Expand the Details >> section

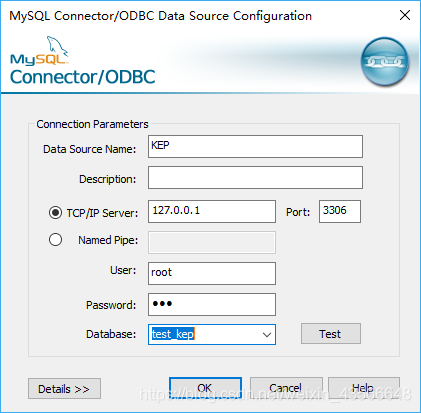click(64, 388)
